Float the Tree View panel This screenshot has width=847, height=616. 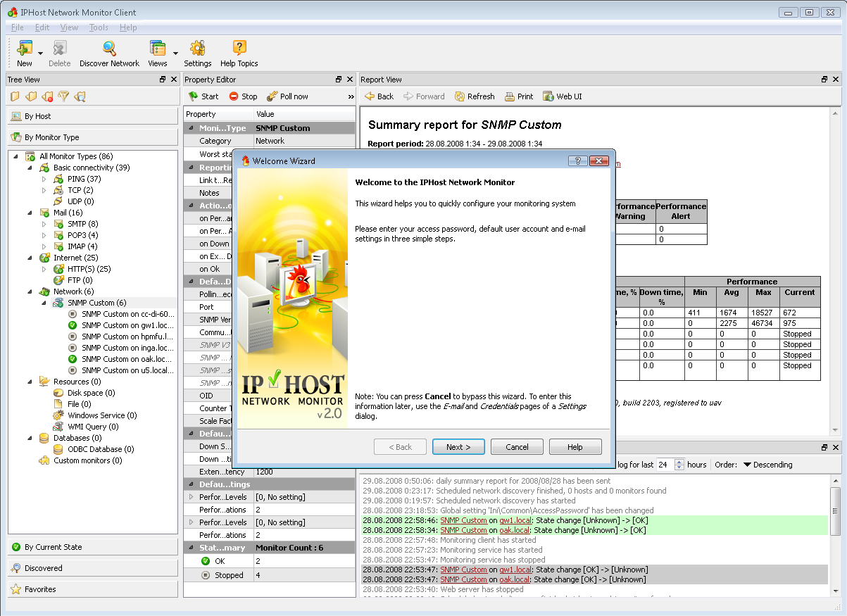(163, 80)
